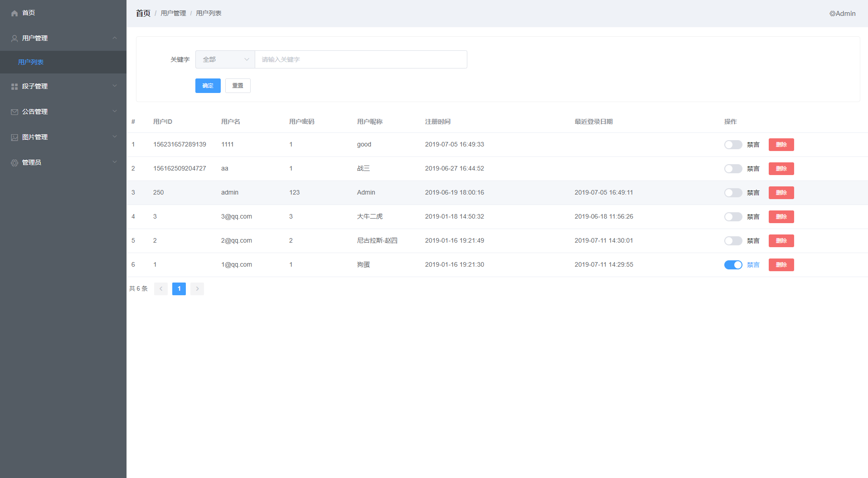
Task: Click the 共 6 条 total count
Action: point(139,289)
